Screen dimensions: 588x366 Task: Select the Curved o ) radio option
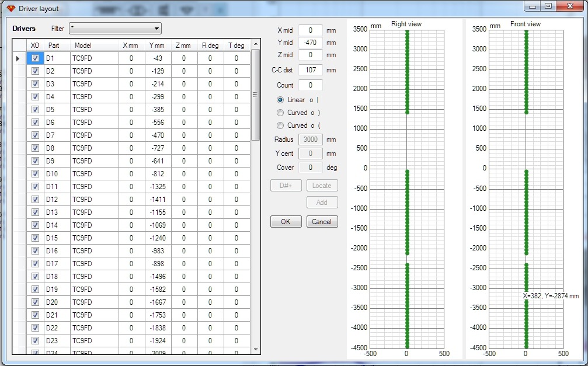coord(280,113)
